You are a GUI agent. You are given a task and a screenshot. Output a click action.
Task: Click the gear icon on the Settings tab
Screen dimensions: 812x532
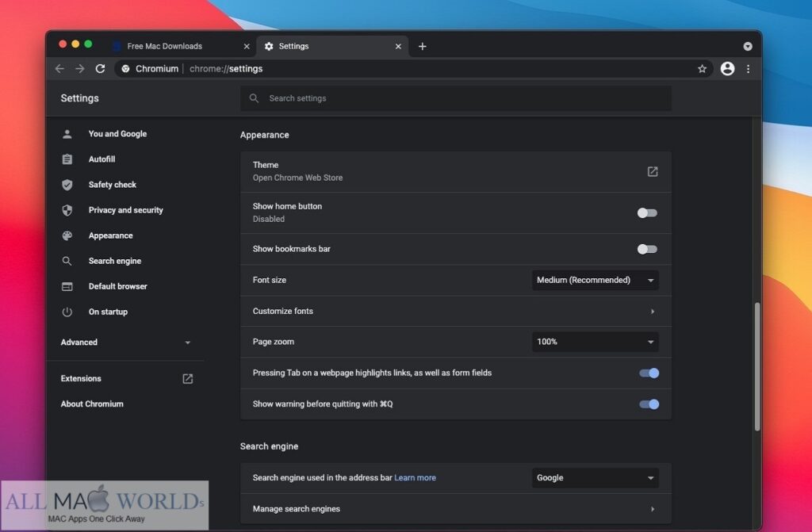[x=269, y=46]
